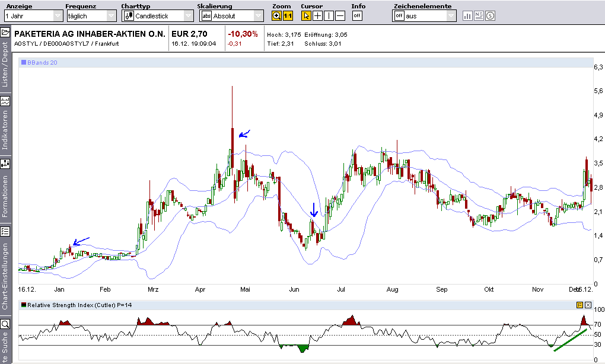Click the Mai label on time axis
Image resolution: width=605 pixels, height=364 pixels.
(x=246, y=289)
